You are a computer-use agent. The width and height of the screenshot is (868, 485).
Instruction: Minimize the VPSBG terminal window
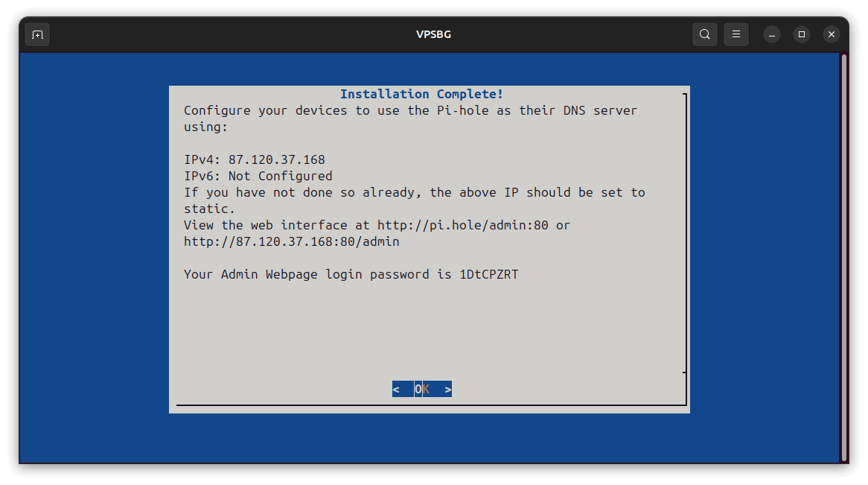point(772,34)
